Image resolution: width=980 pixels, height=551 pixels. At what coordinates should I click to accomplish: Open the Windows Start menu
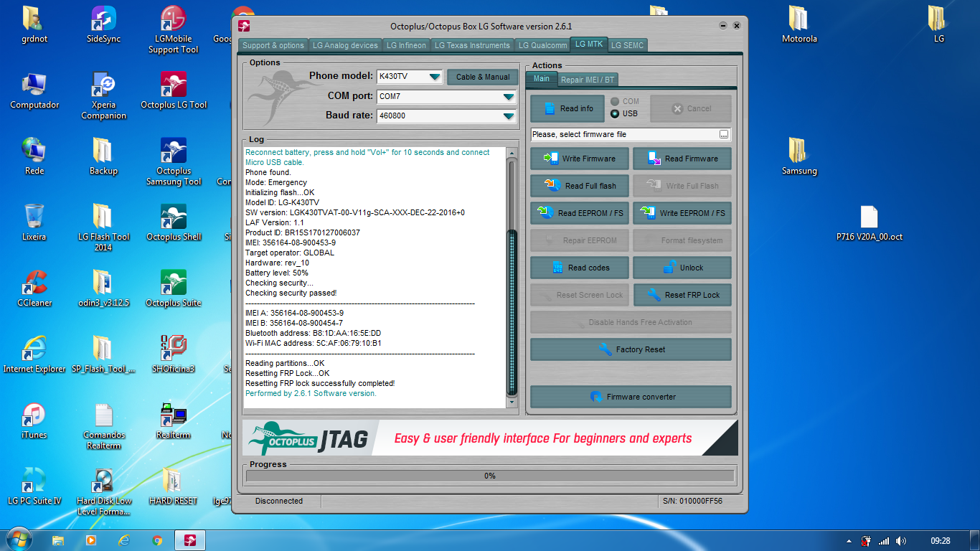(x=18, y=540)
